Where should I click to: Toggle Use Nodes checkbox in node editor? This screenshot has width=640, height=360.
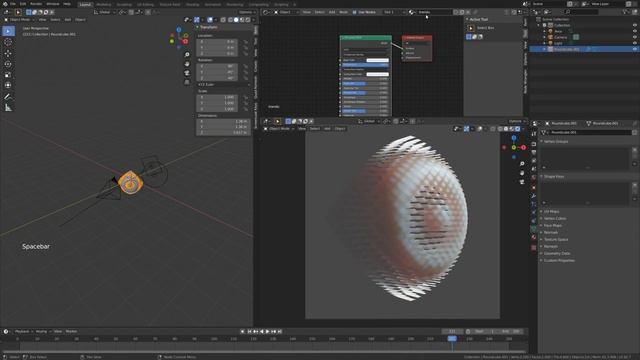pyautogui.click(x=354, y=12)
